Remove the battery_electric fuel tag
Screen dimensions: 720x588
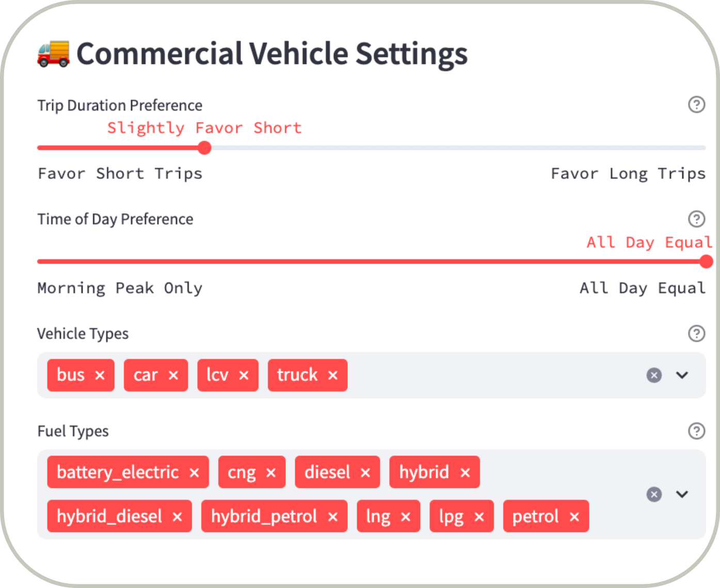194,472
